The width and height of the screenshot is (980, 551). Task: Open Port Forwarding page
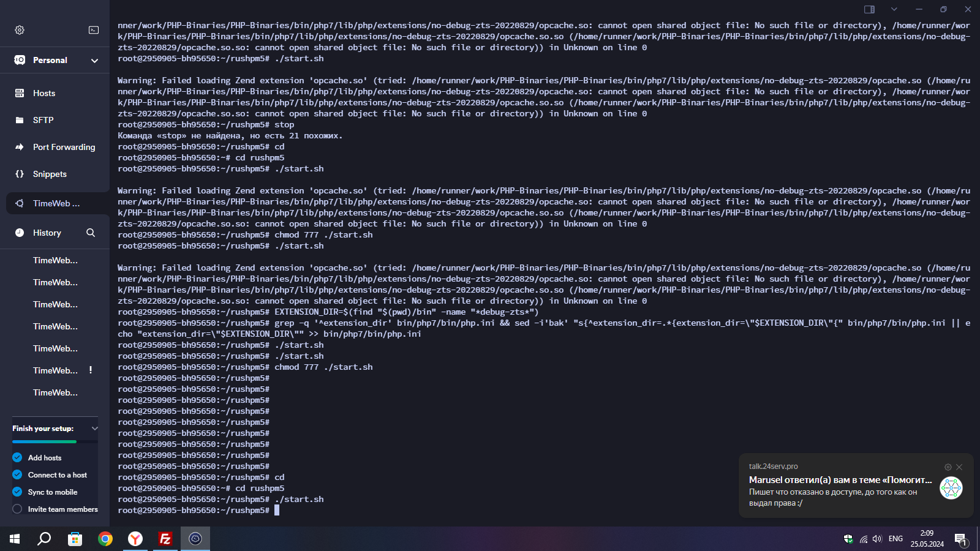point(64,147)
